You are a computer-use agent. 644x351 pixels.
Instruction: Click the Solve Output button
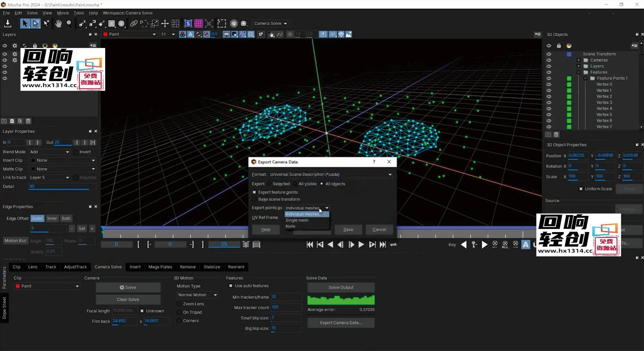(x=341, y=287)
